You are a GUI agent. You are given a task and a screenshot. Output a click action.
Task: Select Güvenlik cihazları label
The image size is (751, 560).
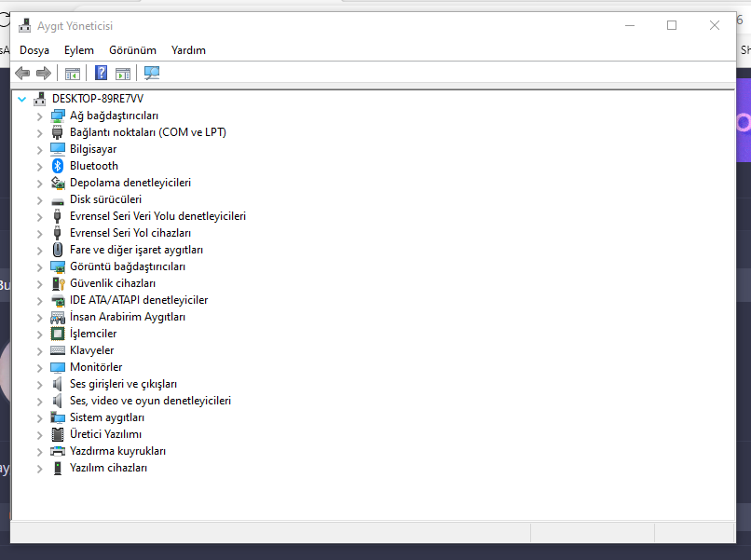(113, 283)
